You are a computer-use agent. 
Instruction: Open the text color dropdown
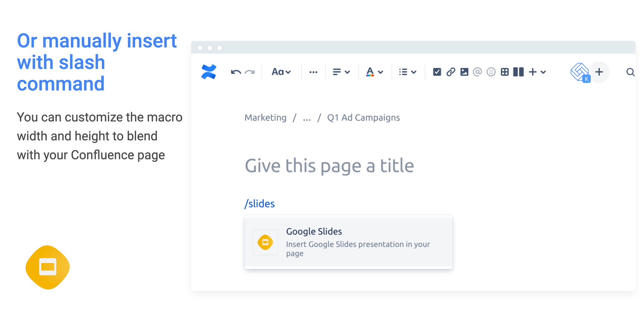[x=374, y=72]
